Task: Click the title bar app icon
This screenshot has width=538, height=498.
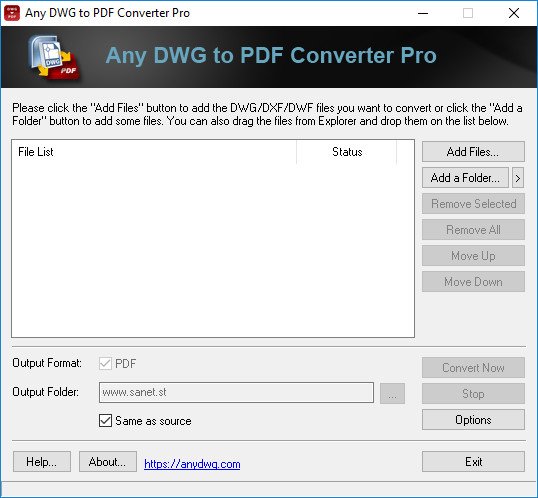Action: click(12, 13)
